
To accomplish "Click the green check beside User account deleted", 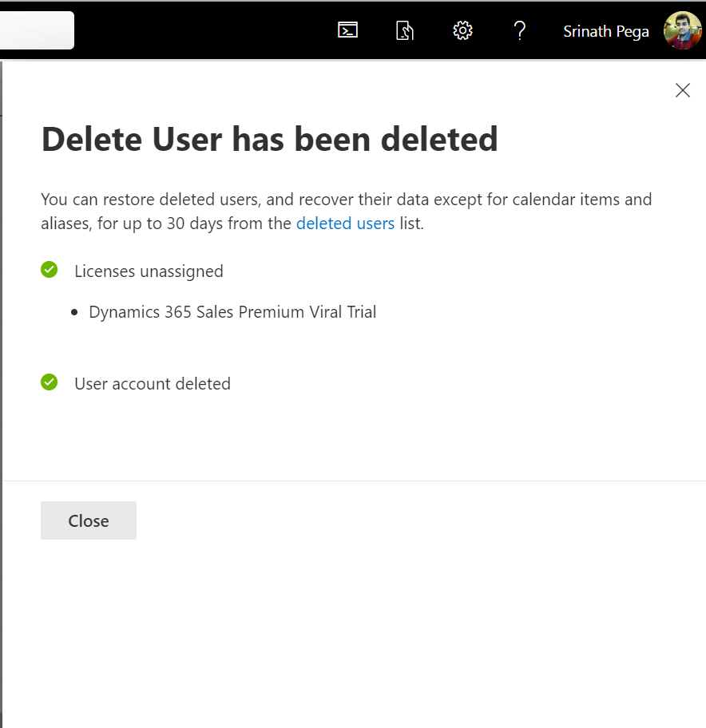I will click(50, 383).
